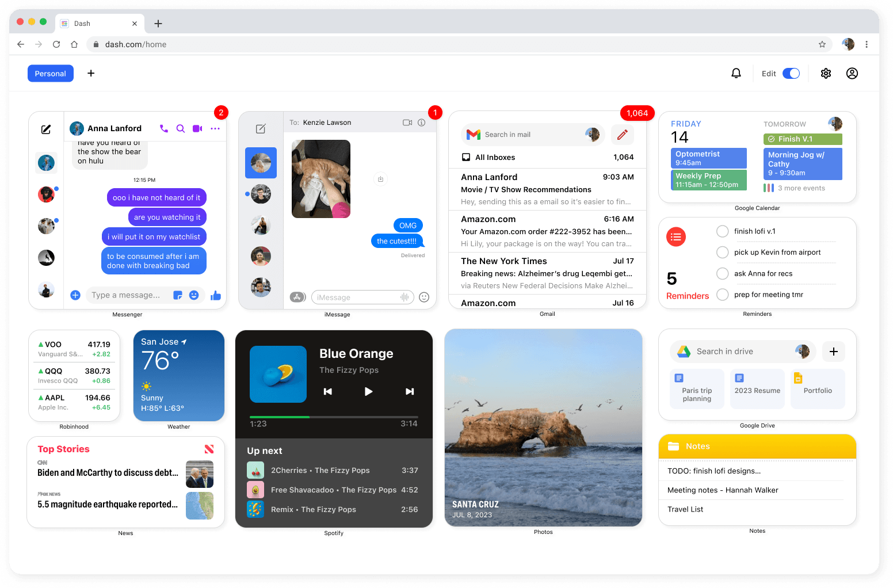The image size is (893, 588).
Task: Play Free Shavacadoo from Up next
Action: point(333,490)
